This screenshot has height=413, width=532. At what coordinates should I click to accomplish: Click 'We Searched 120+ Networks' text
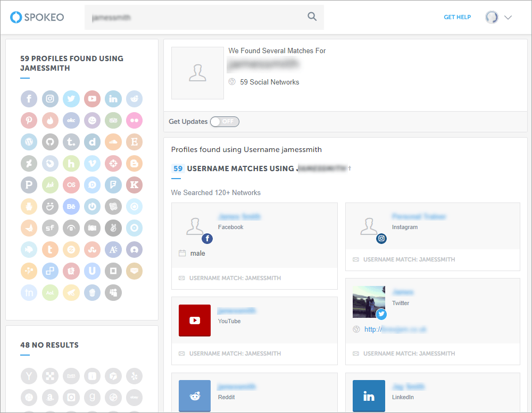[x=216, y=192]
